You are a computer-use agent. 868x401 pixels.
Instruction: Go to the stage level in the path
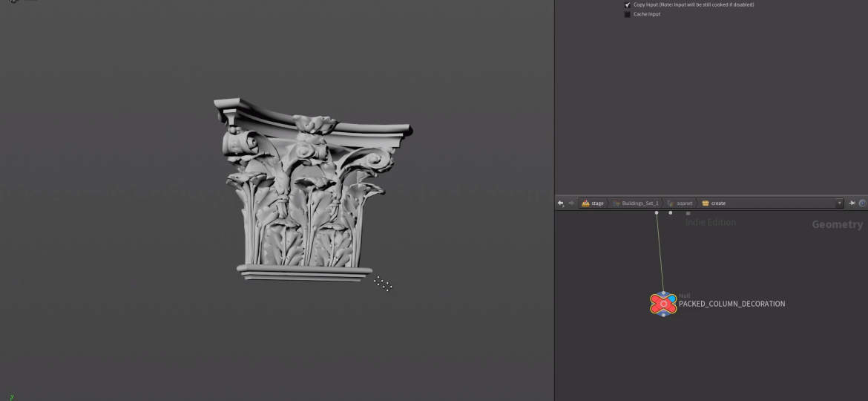pyautogui.click(x=597, y=203)
